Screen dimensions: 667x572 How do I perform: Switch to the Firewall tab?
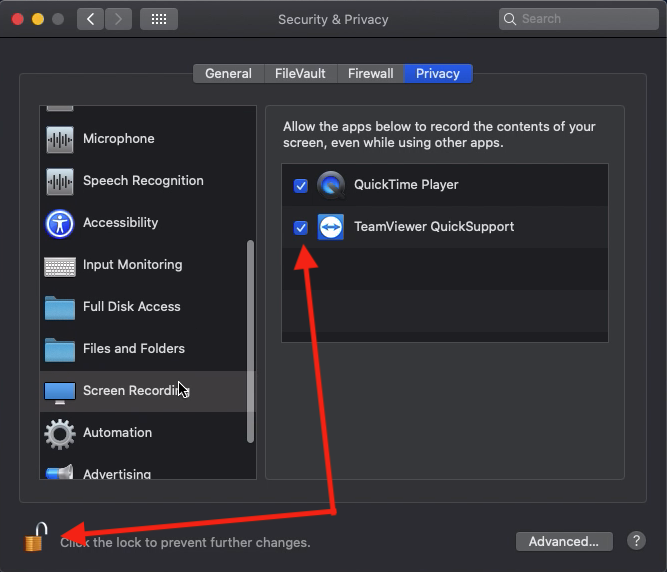pyautogui.click(x=371, y=73)
